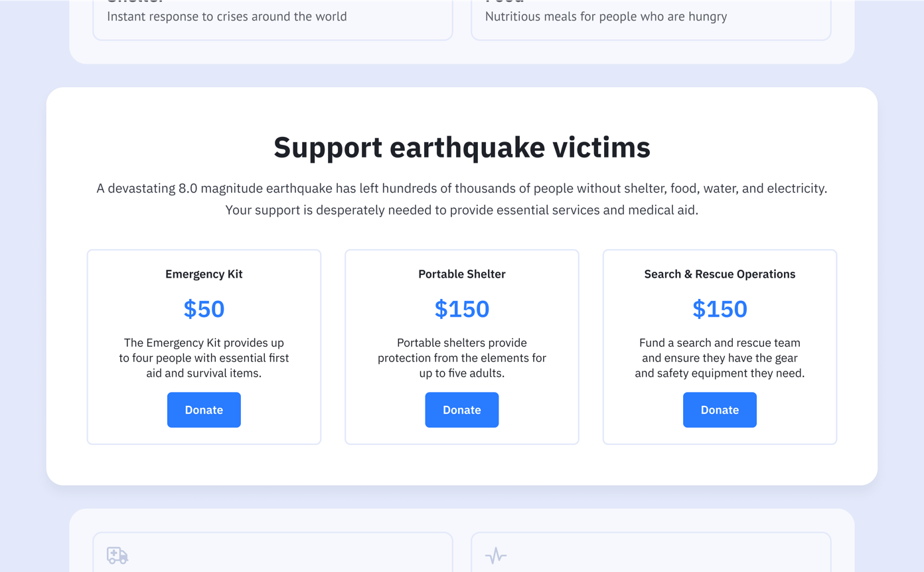Click the Shelter card description text

click(227, 17)
